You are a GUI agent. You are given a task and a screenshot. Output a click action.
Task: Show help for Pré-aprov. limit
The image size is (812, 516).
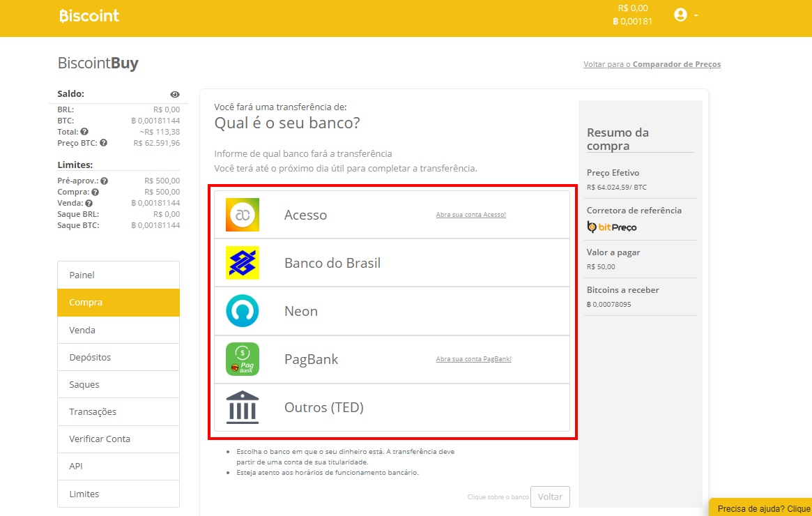(x=104, y=181)
